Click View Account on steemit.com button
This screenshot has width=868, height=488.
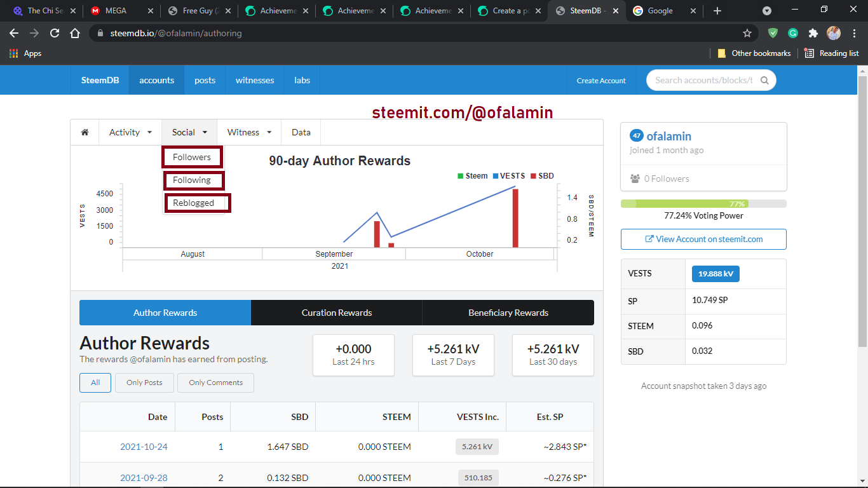(x=703, y=239)
